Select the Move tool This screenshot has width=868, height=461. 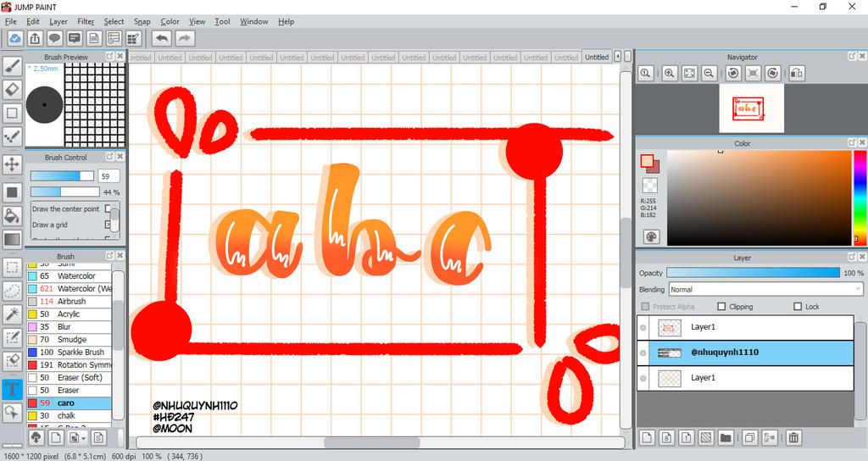pyautogui.click(x=12, y=164)
